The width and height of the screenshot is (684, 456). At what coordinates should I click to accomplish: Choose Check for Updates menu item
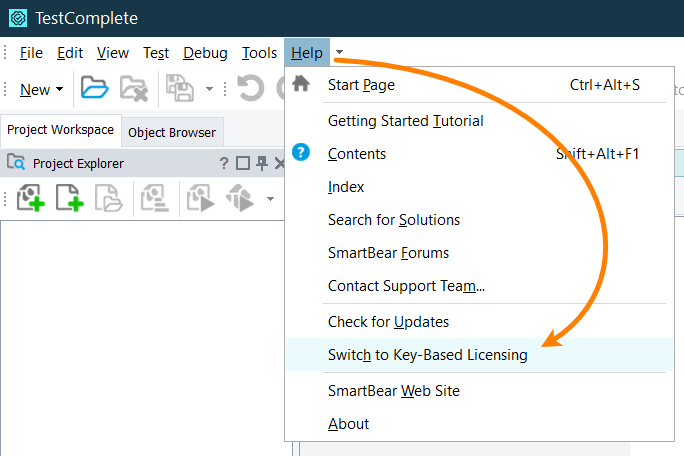tap(388, 322)
